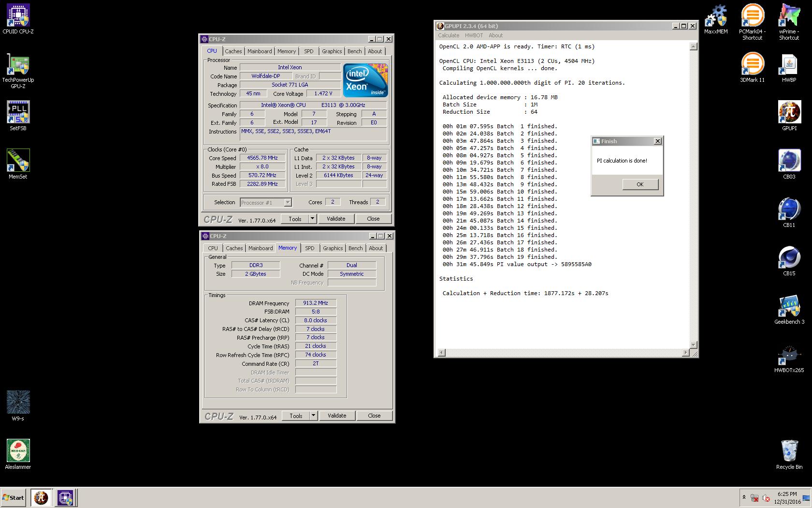Viewport: 812px width, 508px height.
Task: Launch the MaxxMEM desktop shortcut
Action: point(716,19)
